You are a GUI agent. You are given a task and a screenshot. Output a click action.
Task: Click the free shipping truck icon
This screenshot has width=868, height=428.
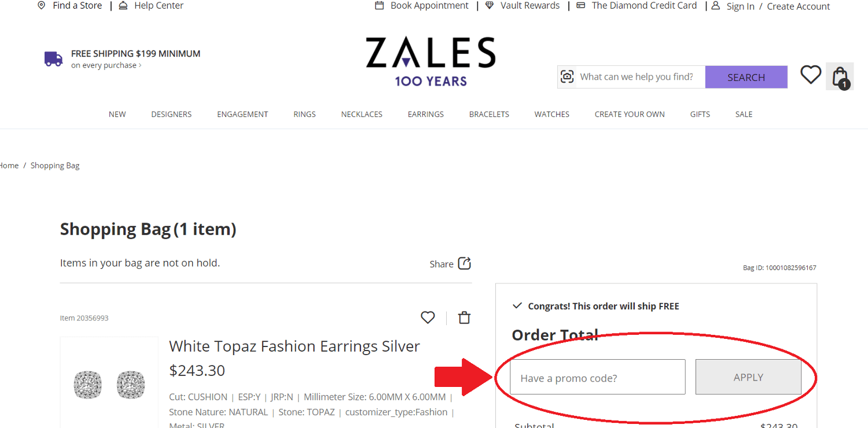click(53, 58)
